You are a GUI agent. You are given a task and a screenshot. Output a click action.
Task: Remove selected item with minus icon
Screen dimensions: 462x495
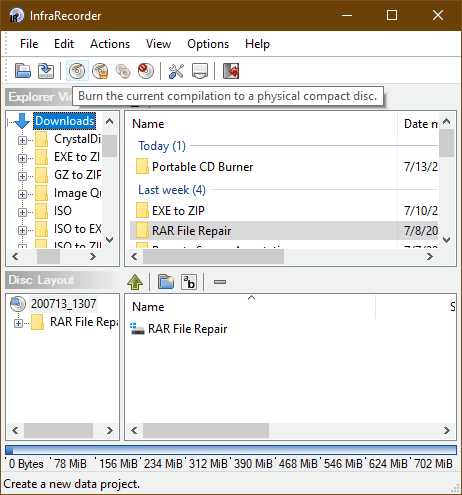220,282
